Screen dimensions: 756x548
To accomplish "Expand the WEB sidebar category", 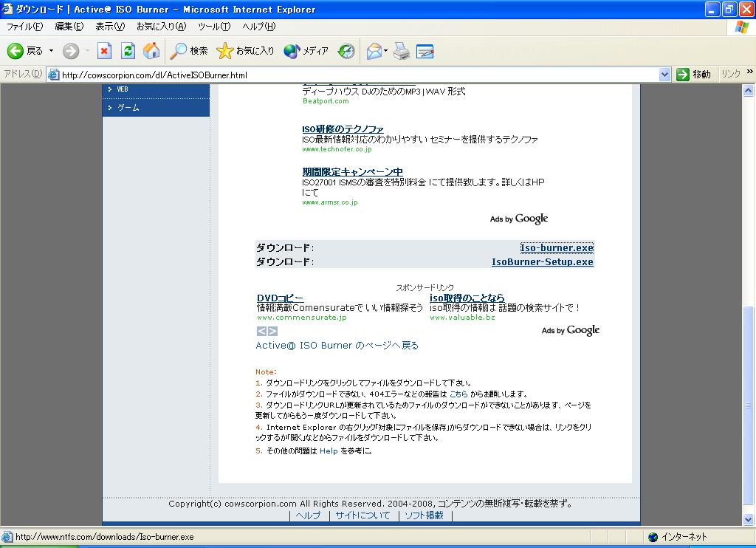I will [156, 89].
